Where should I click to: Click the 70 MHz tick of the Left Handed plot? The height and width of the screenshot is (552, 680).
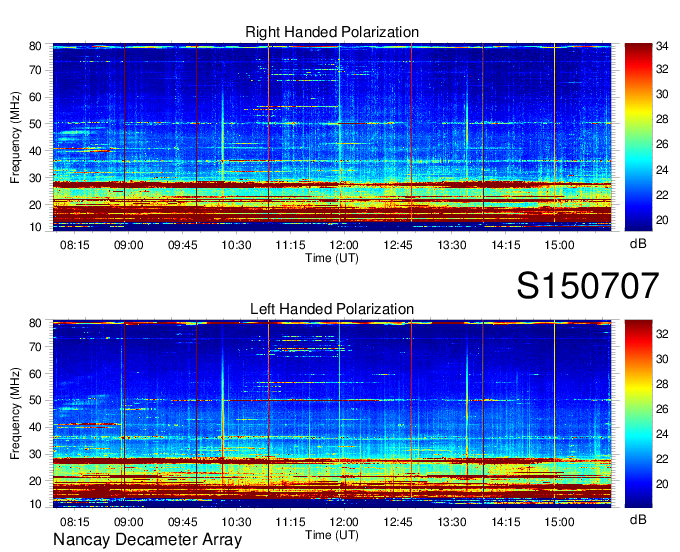(35, 347)
